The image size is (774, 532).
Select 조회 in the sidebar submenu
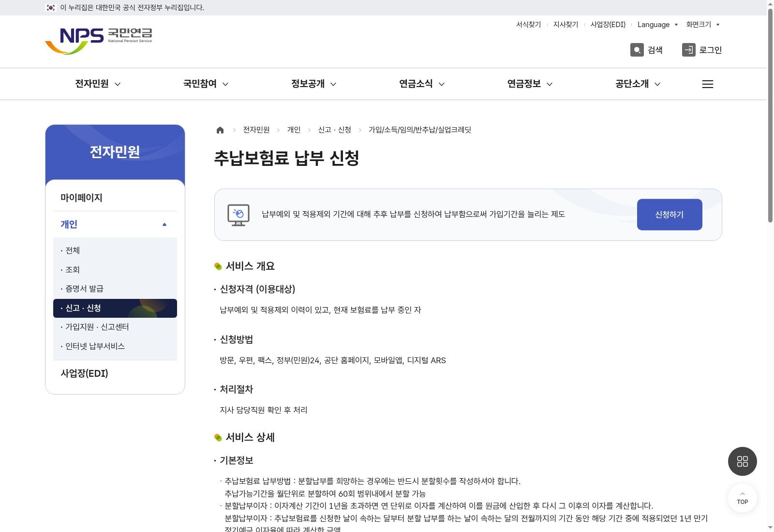pyautogui.click(x=115, y=270)
